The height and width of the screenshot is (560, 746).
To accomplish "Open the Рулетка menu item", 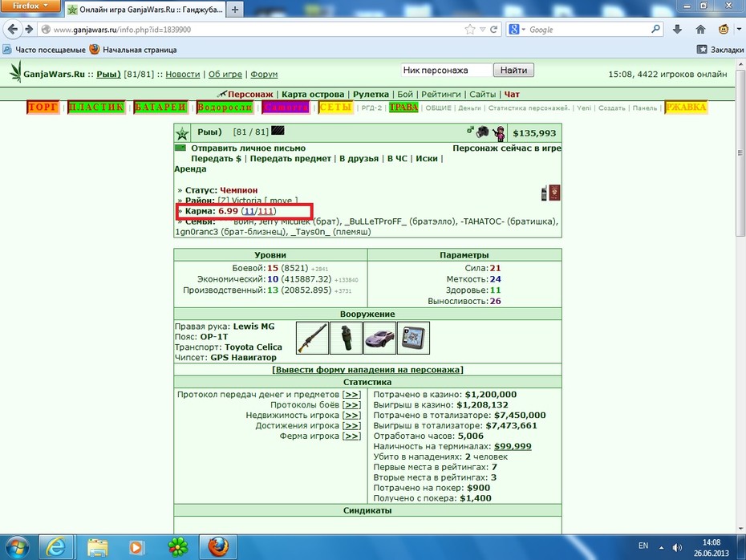I will (x=371, y=94).
